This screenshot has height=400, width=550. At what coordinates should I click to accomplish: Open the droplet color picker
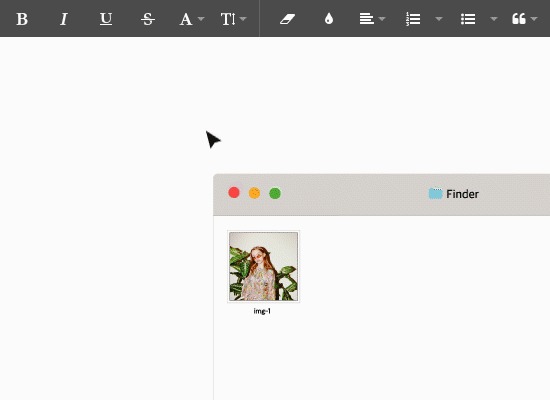coord(329,19)
